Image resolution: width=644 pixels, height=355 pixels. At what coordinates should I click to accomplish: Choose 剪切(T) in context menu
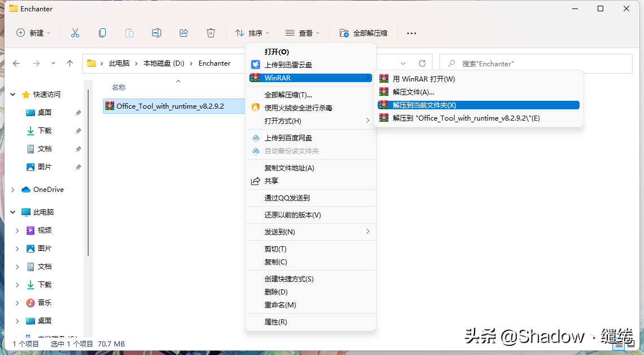(310, 249)
